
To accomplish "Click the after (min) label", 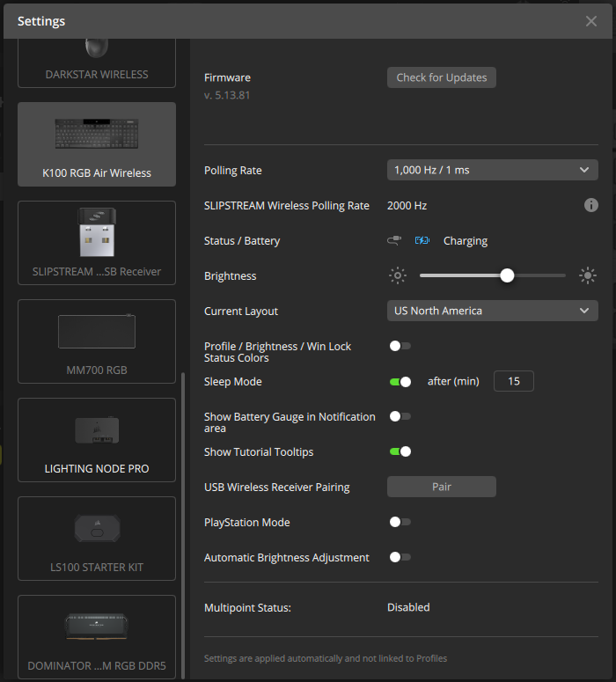I will coord(453,381).
